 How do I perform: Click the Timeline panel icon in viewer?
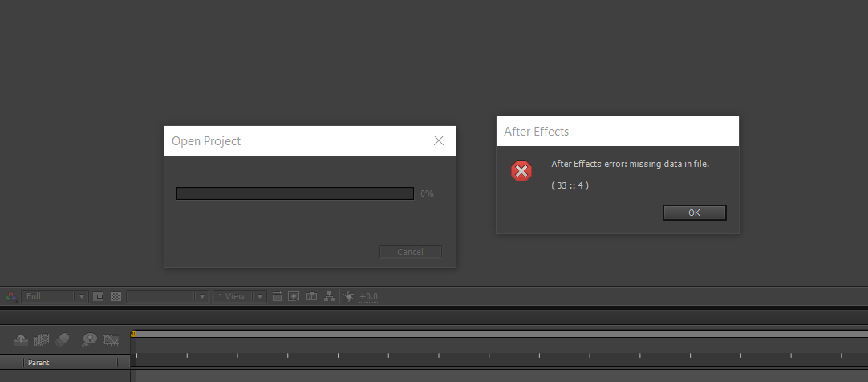pos(311,296)
